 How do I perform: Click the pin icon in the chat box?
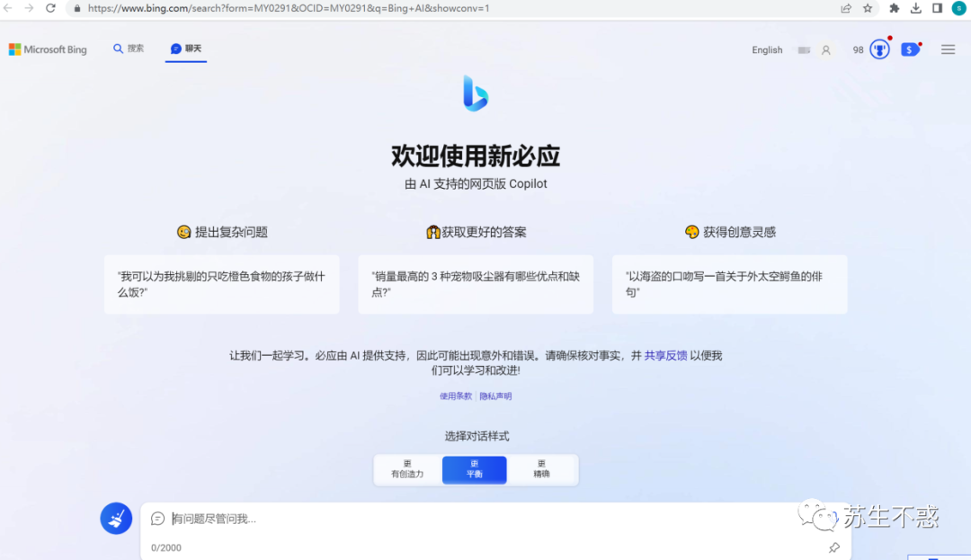(x=833, y=547)
